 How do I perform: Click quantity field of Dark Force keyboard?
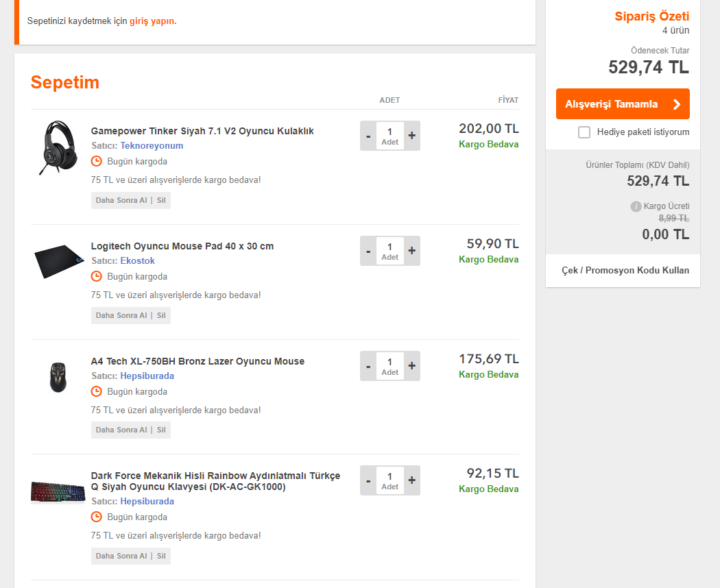(x=389, y=480)
